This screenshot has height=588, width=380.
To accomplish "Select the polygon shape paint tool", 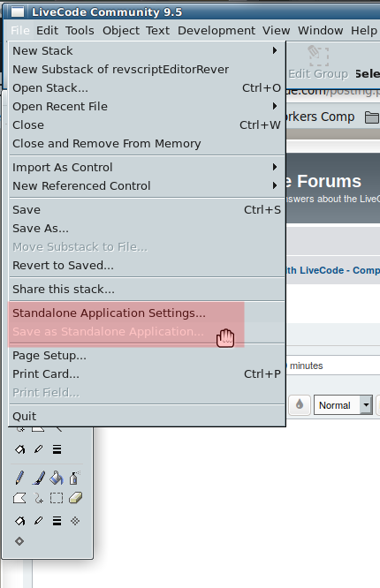I will point(19,498).
